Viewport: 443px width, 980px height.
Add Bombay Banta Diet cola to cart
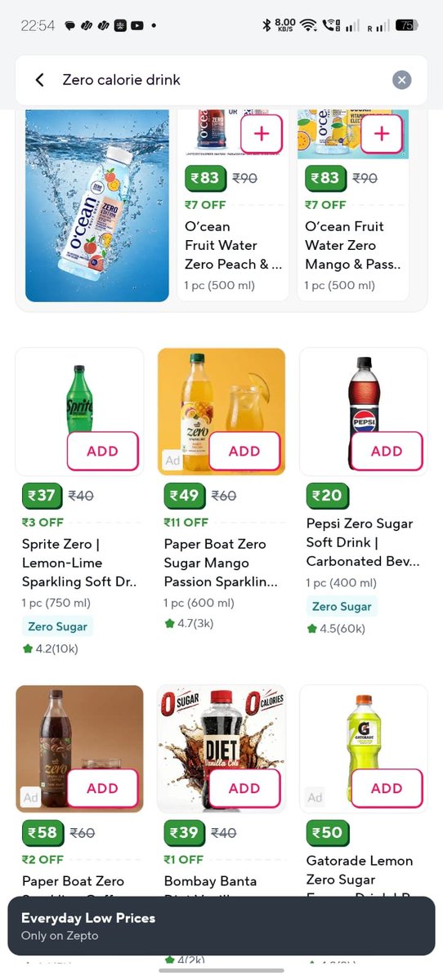[x=244, y=788]
